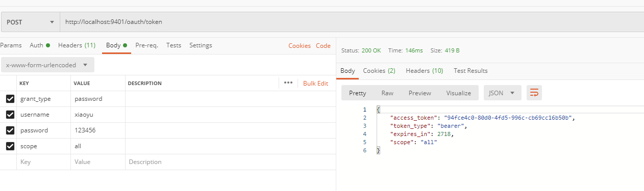
Task: Uncheck the username row checkbox
Action: tap(10, 115)
